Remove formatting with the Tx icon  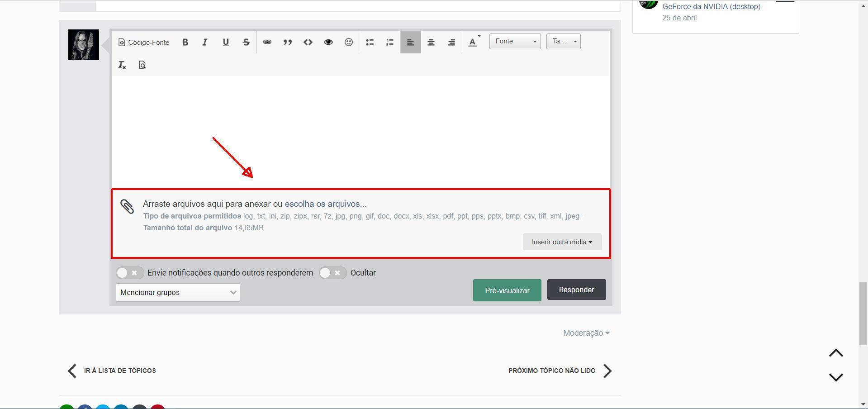(122, 65)
